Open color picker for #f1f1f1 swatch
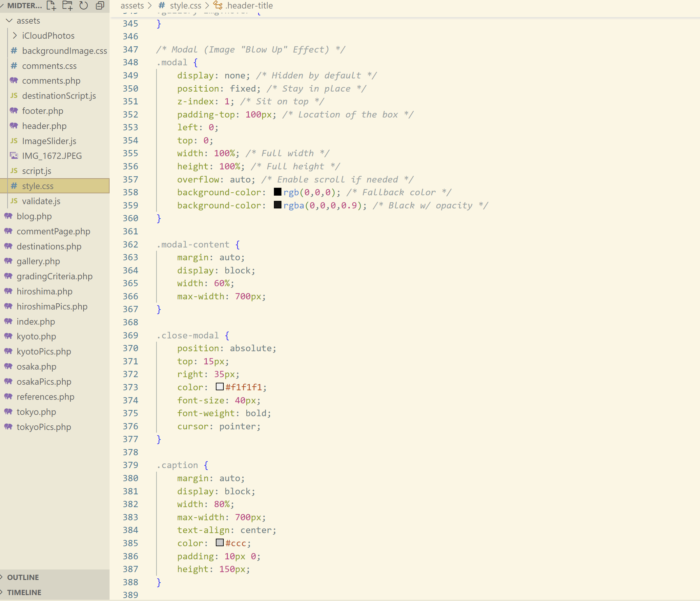 219,387
